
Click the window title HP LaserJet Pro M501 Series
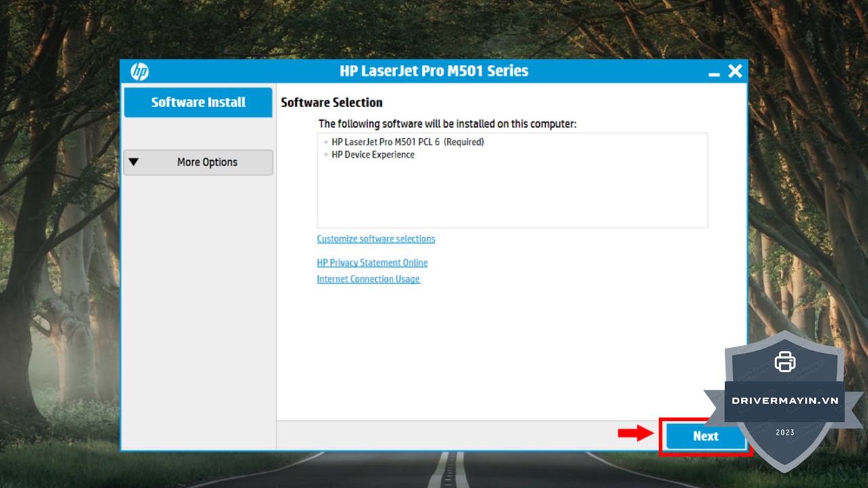[x=433, y=71]
